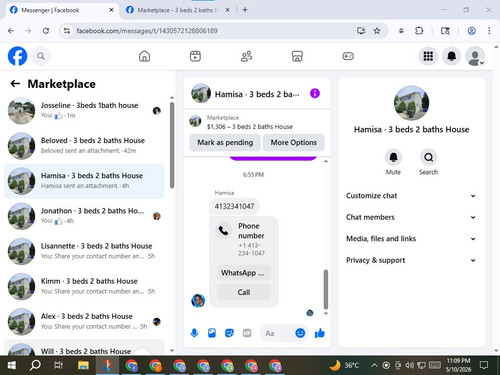This screenshot has width=500, height=375.
Task: Open Josseline 3beds 1bath house chat
Action: coord(84,111)
